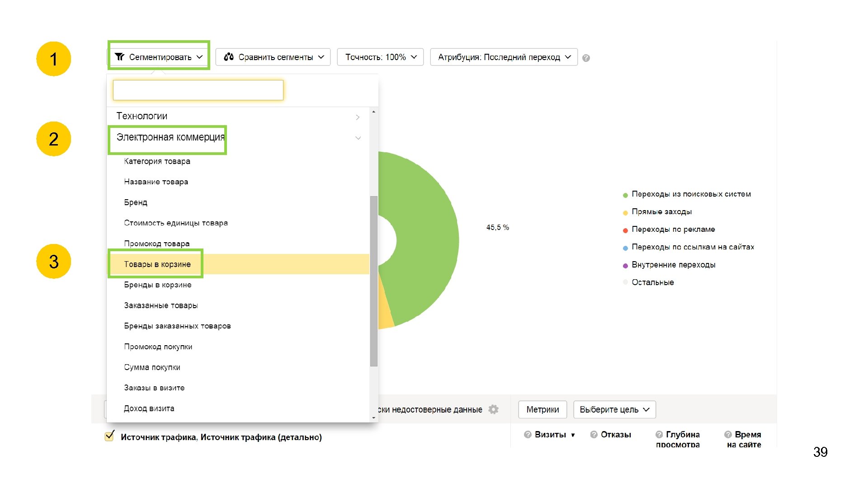The width and height of the screenshot is (868, 488).
Task: Select Заказанные товары menu item
Action: [x=161, y=305]
